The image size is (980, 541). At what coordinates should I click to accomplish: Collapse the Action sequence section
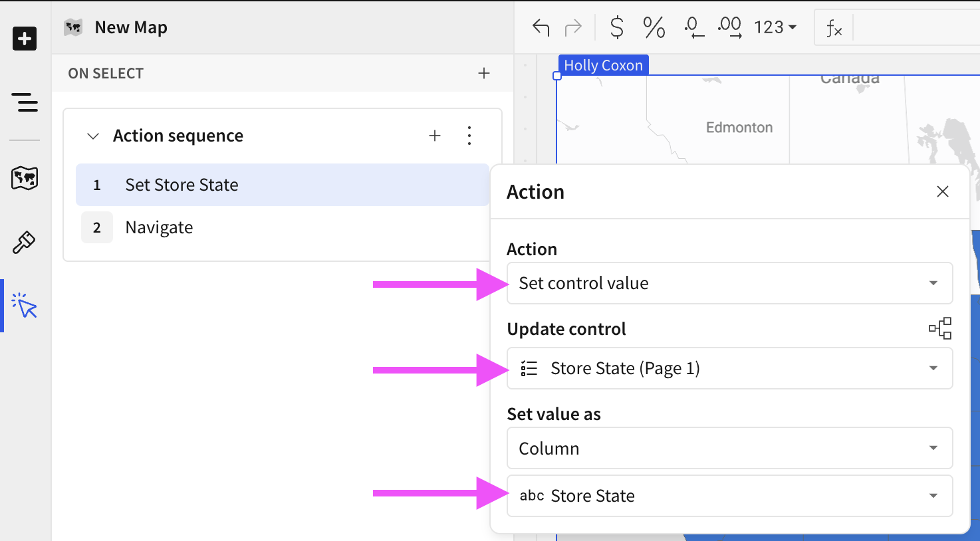[93, 136]
